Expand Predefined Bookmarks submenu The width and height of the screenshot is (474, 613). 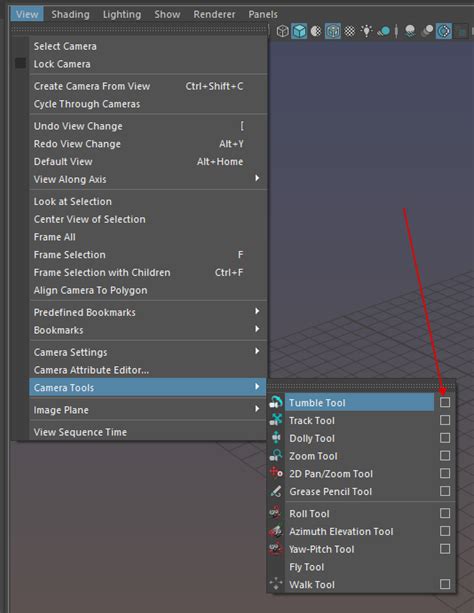(x=148, y=312)
